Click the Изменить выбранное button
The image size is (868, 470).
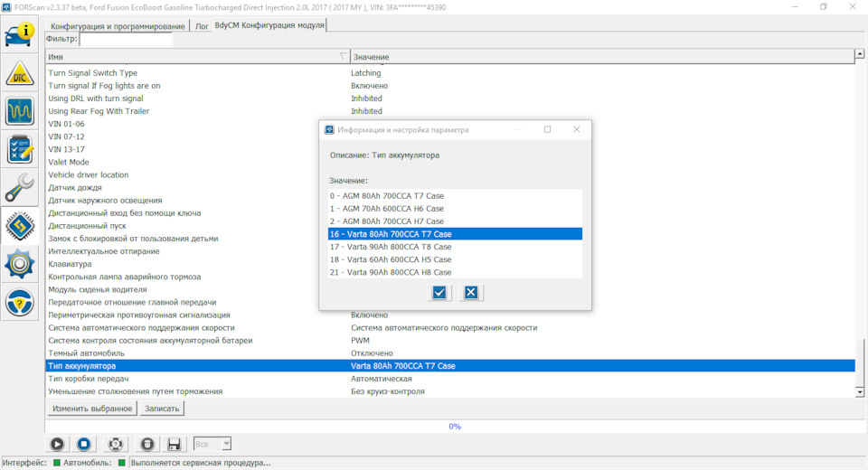(92, 409)
